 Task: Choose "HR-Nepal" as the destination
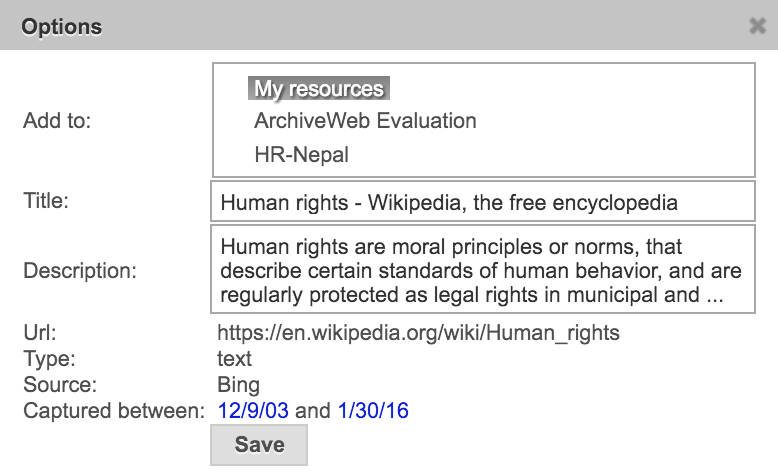[301, 155]
